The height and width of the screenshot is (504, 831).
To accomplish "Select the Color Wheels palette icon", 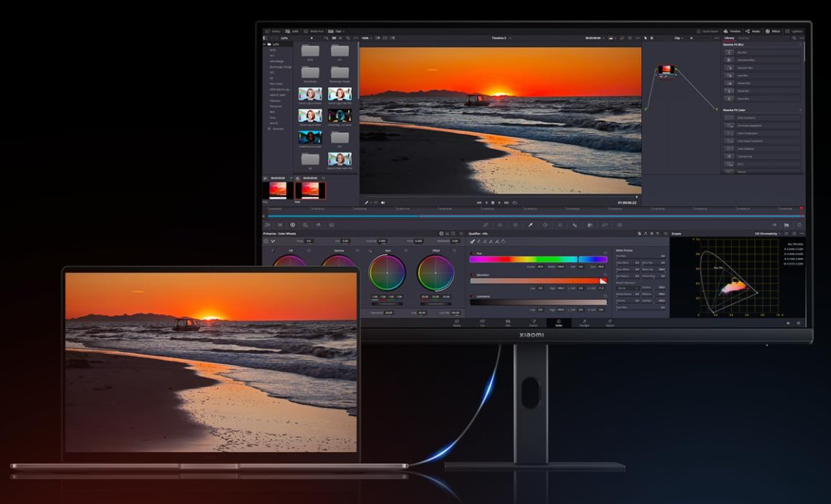I will pos(293,225).
